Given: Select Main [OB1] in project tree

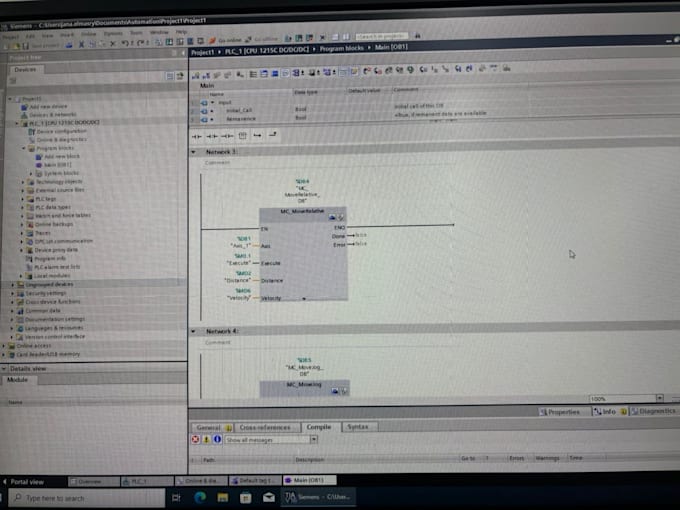Looking at the screenshot, I should tap(53, 165).
